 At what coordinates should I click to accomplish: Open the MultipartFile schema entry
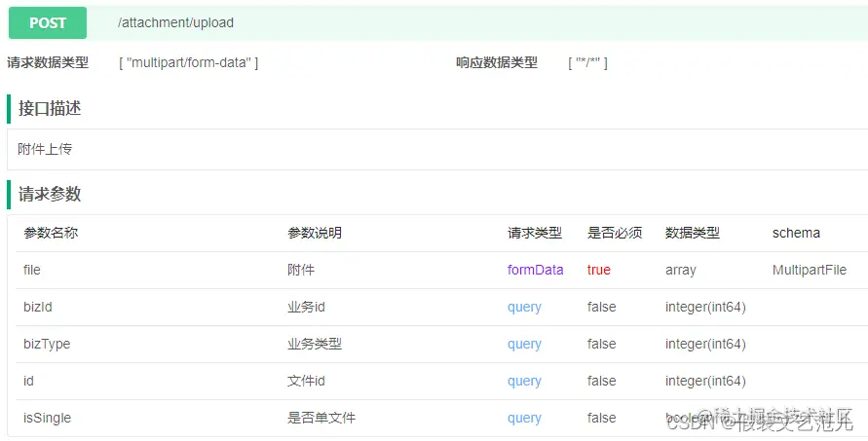click(x=810, y=270)
